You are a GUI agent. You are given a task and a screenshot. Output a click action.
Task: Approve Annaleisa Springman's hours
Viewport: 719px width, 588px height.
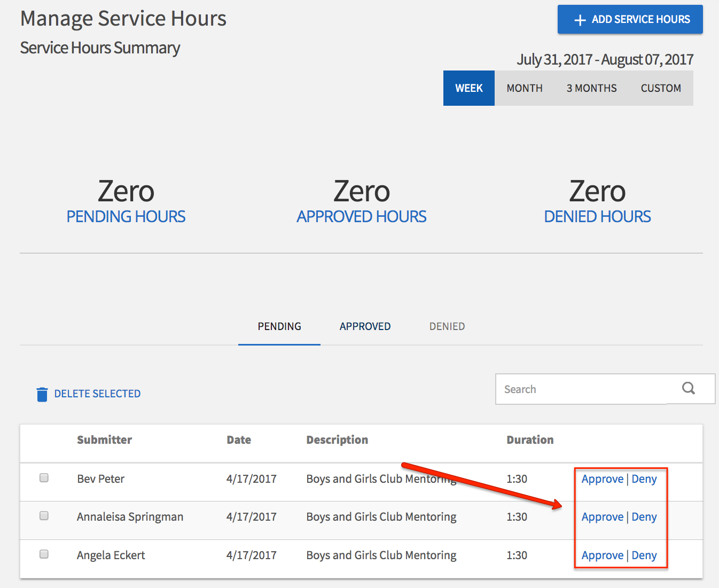coord(603,517)
